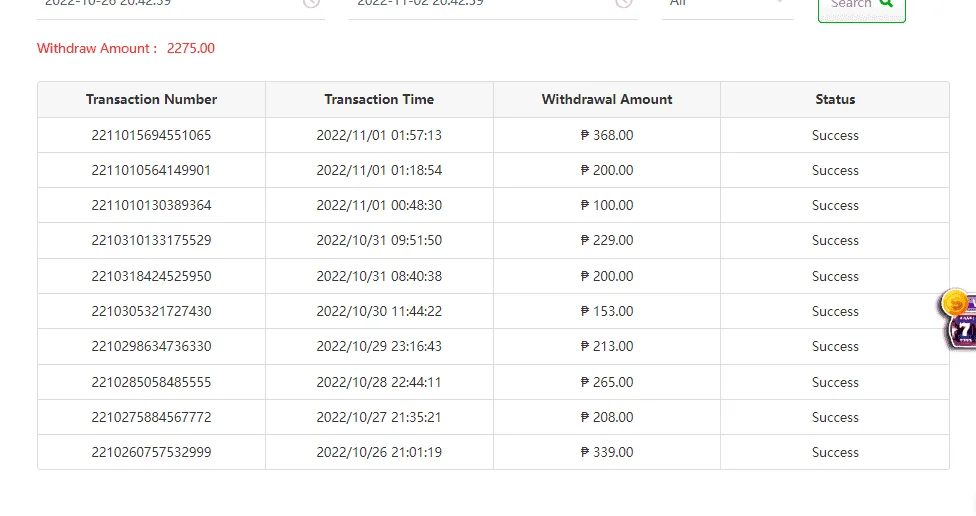Click transaction number 2210285058485555
The height and width of the screenshot is (516, 976).
(151, 382)
